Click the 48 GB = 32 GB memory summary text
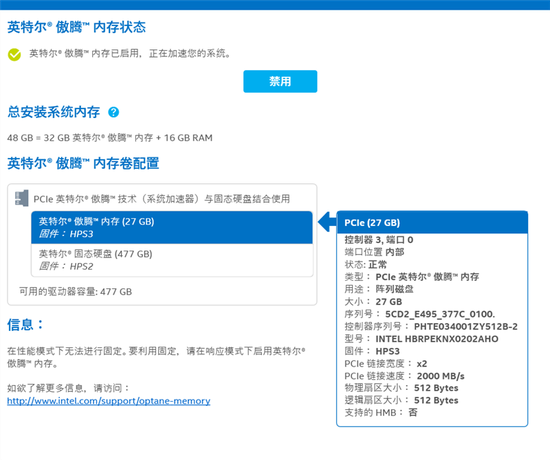 110,138
